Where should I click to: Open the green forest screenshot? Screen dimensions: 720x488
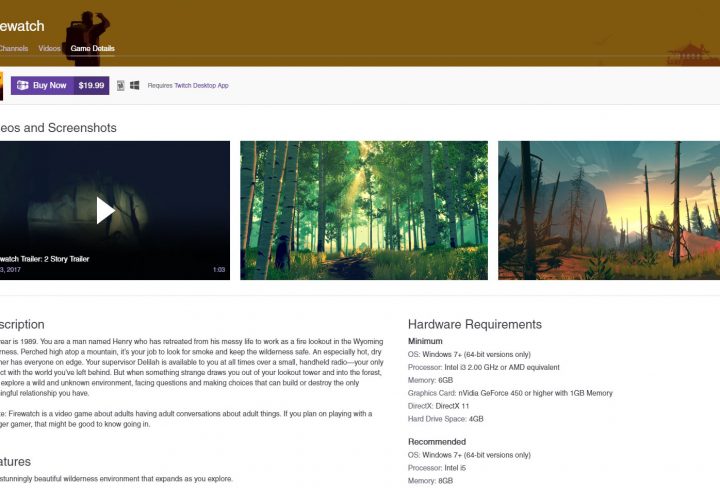(364, 210)
